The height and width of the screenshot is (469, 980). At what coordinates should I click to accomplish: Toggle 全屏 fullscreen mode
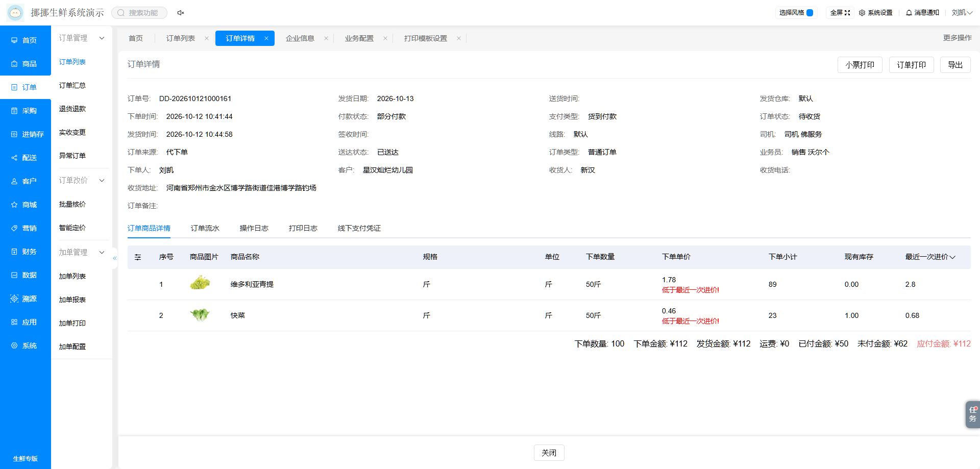pos(840,13)
